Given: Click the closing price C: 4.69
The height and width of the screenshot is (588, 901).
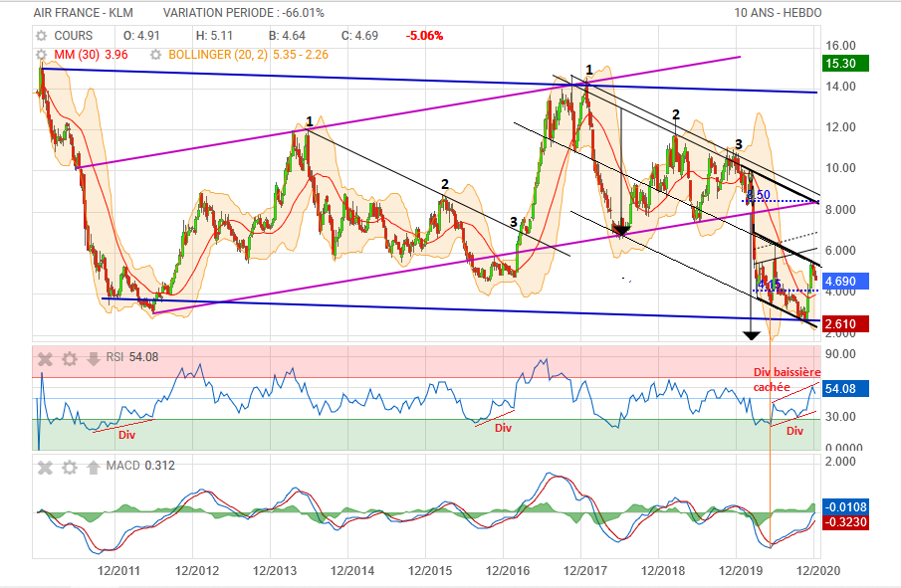Looking at the screenshot, I should tap(359, 36).
